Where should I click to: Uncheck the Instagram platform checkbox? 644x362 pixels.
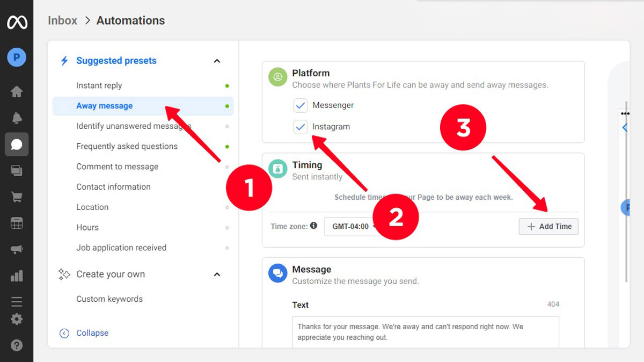point(300,127)
